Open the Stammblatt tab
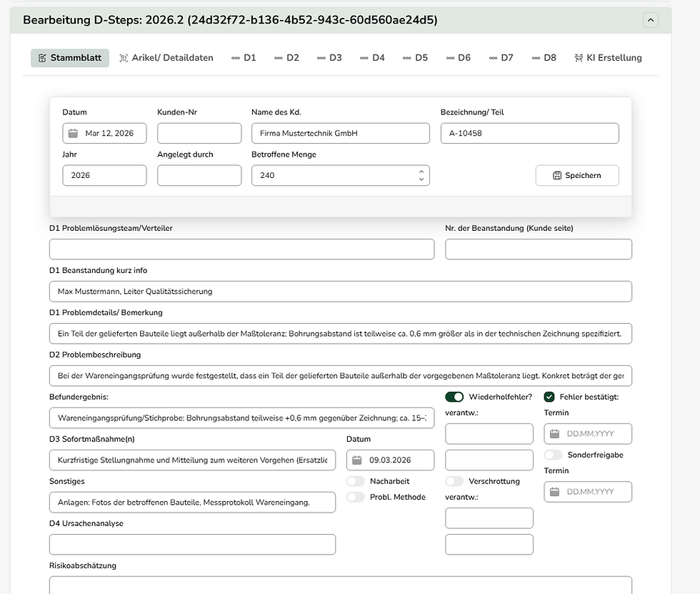 pyautogui.click(x=70, y=58)
